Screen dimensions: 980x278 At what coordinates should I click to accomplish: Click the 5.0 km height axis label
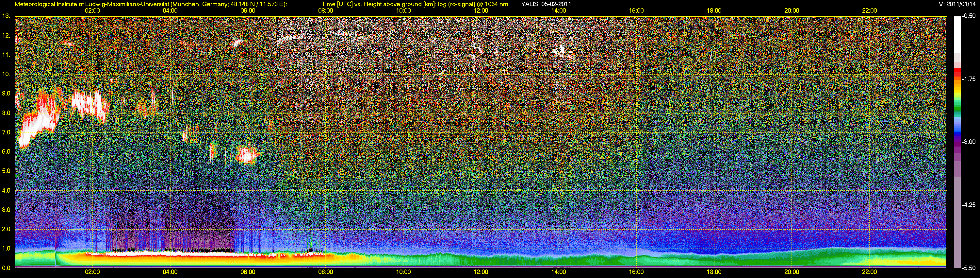[x=6, y=171]
